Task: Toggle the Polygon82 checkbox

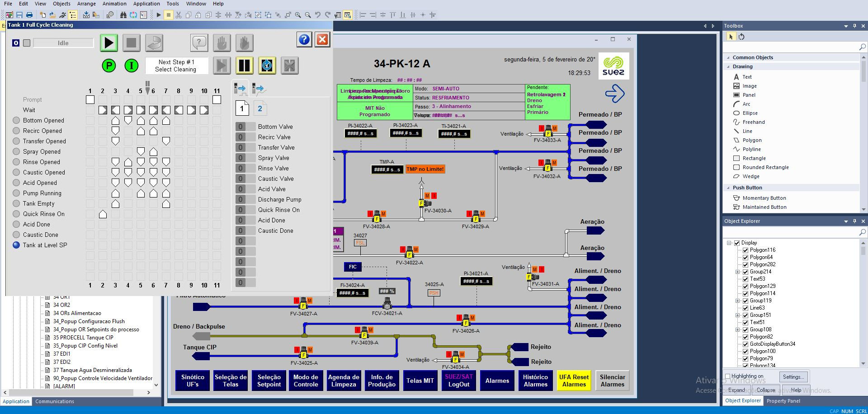Action: 745,337
